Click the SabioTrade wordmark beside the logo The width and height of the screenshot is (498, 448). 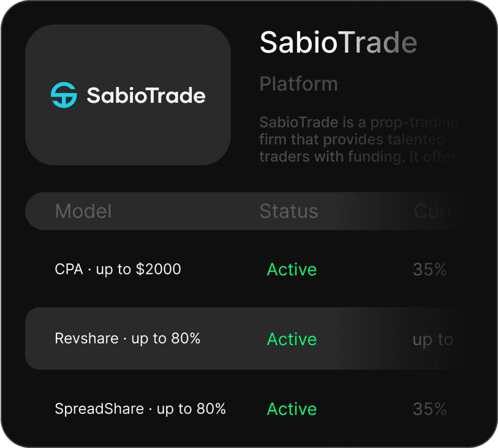(x=147, y=96)
